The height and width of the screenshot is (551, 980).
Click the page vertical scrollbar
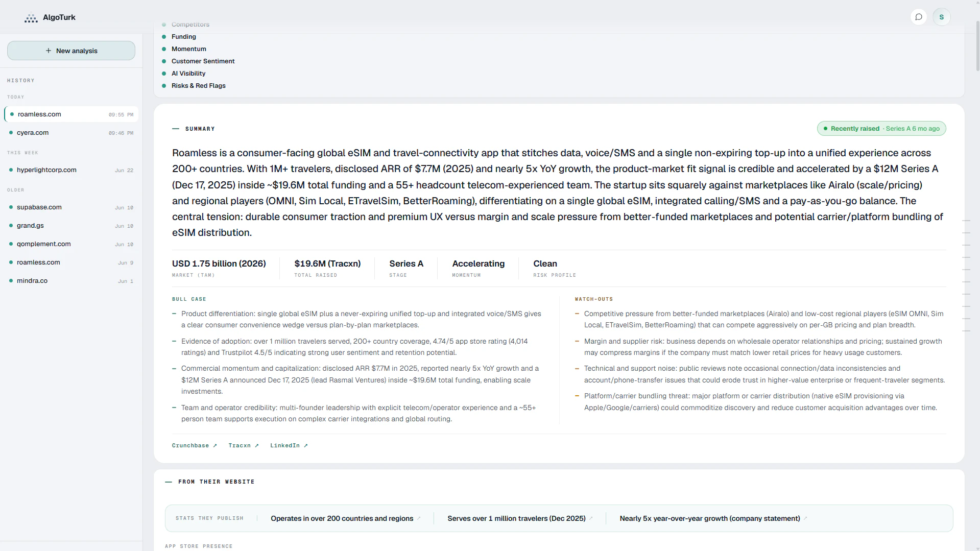(977, 46)
